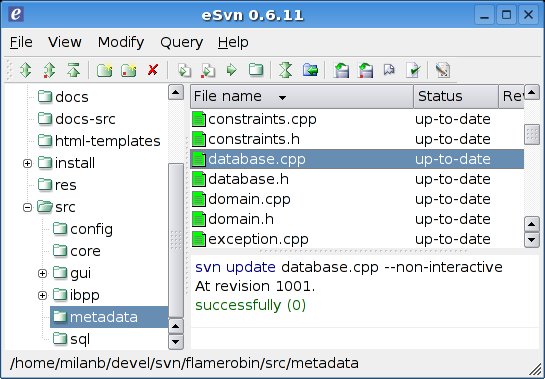This screenshot has height=379, width=545.
Task: Open the Help menu
Action: [233, 42]
